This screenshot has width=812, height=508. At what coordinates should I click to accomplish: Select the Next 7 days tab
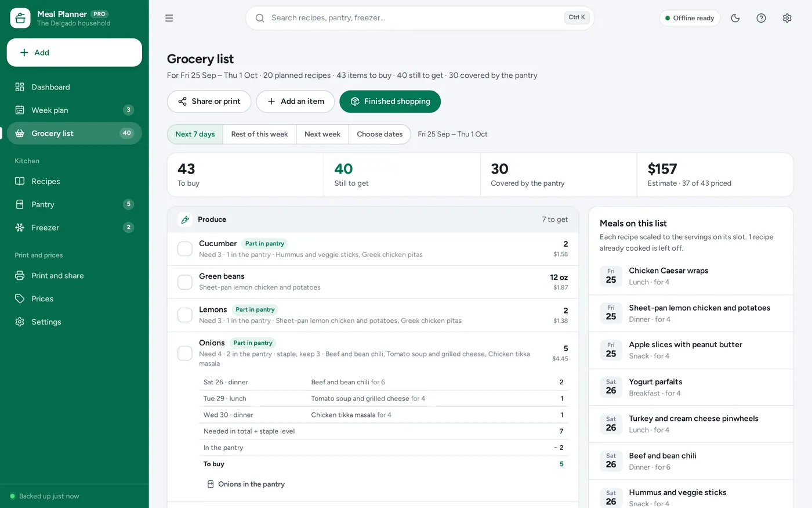[195, 134]
